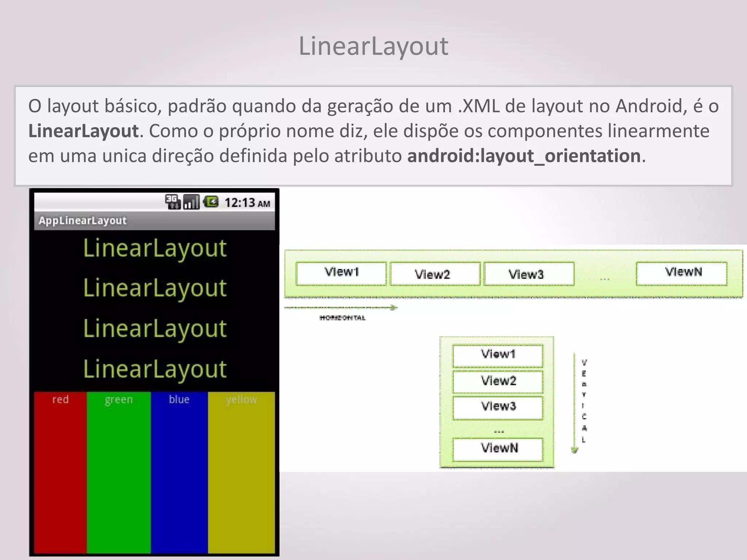
Task: Click View3 box in vertical diagram
Action: pos(498,408)
